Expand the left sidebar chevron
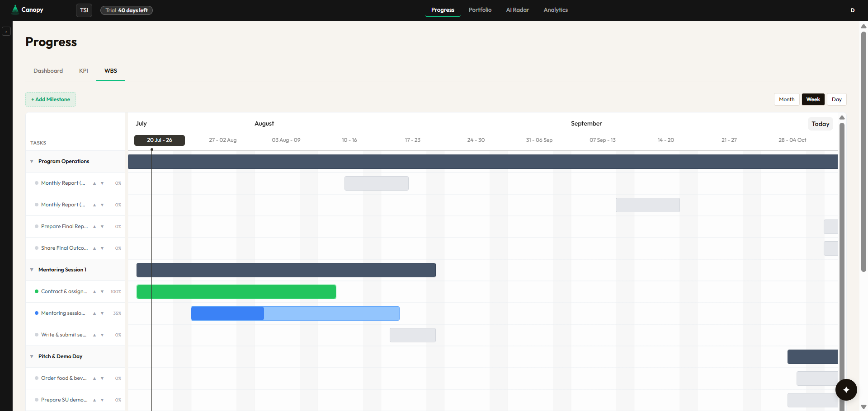Screen dimensions: 868x411 click(6, 32)
